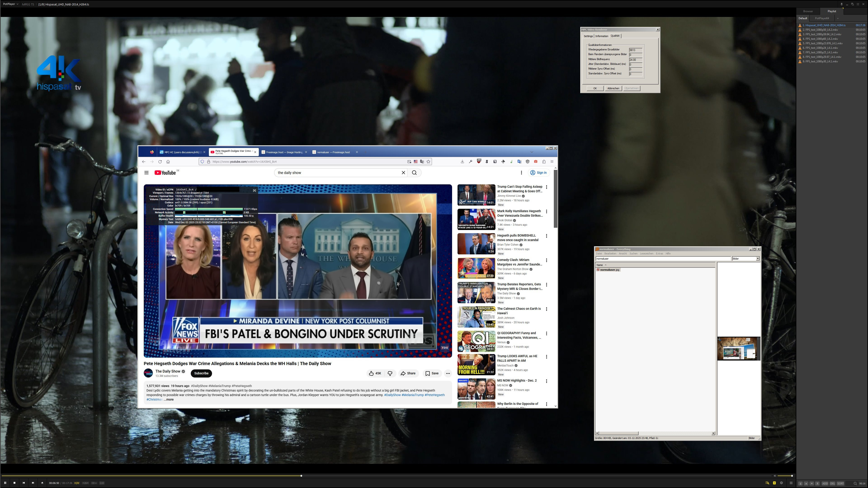Expand video description with ...more
This screenshot has width=868, height=488.
(x=169, y=399)
